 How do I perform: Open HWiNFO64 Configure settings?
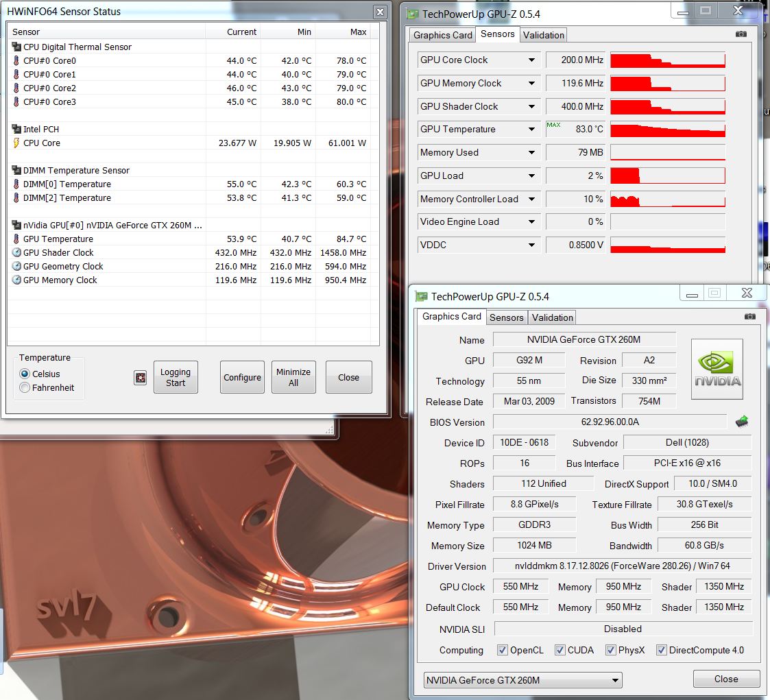(x=242, y=378)
